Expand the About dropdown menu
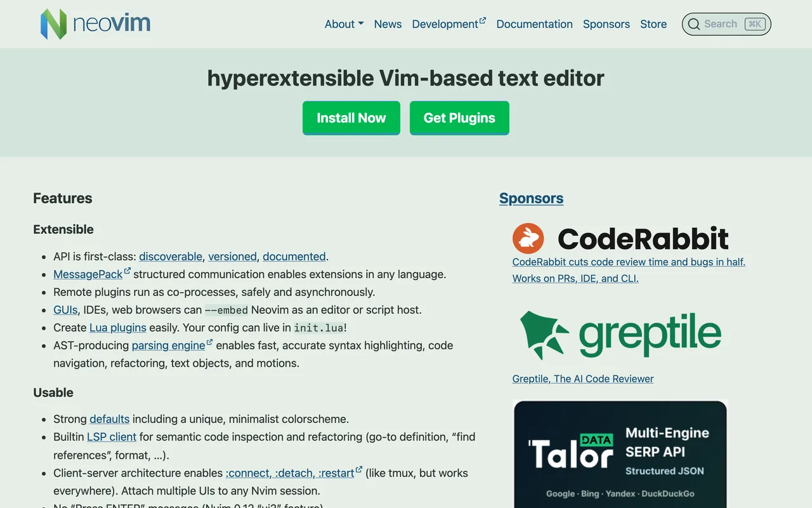812x508 pixels. coord(344,24)
